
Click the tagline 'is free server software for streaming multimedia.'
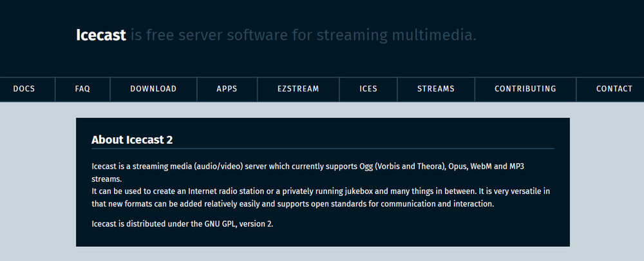303,35
